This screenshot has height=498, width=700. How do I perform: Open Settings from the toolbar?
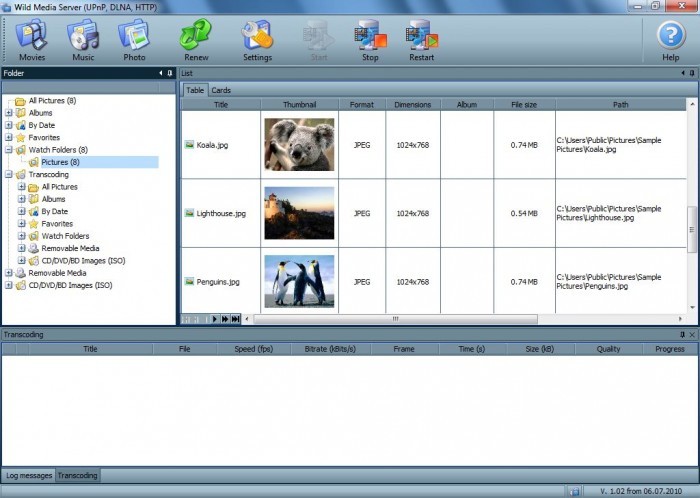click(x=257, y=39)
